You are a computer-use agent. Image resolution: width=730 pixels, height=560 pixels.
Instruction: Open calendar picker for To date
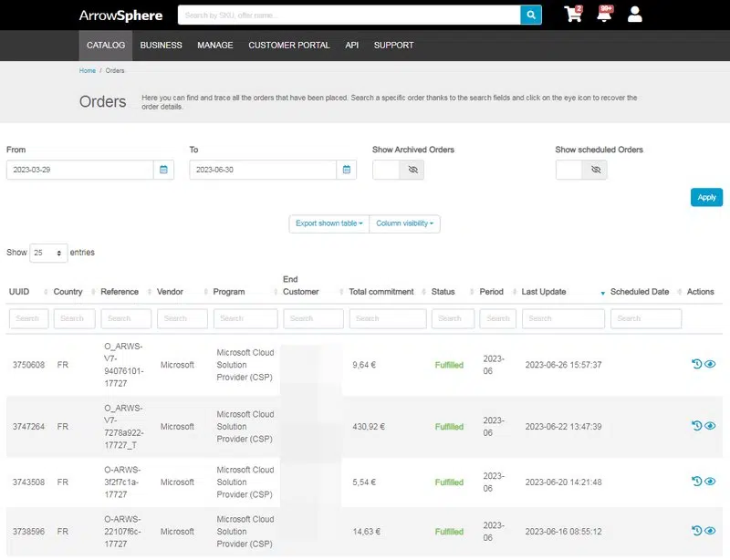(347, 170)
